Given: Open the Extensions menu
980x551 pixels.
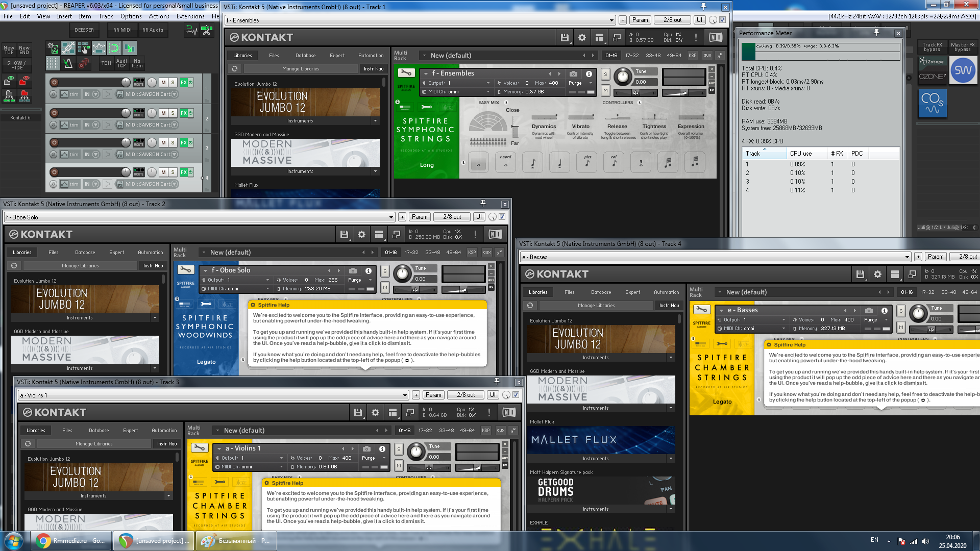Looking at the screenshot, I should [190, 16].
